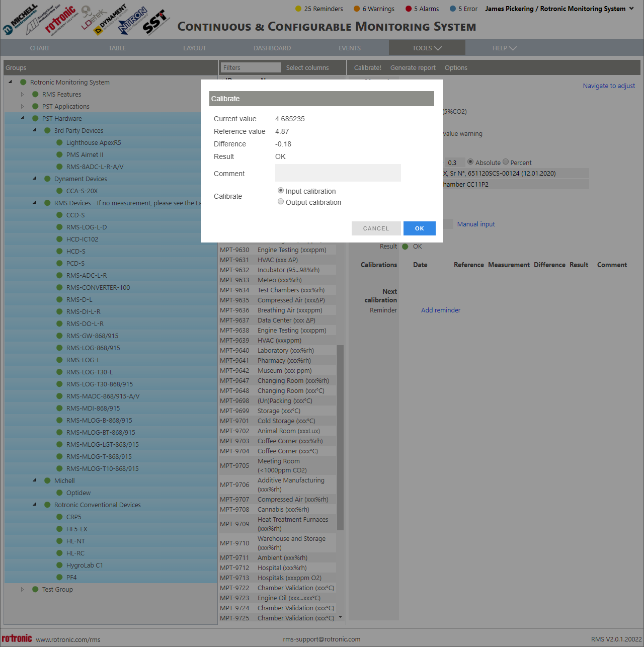Choose the Absolute radio option
Screen dimensions: 644x647
pyautogui.click(x=470, y=162)
